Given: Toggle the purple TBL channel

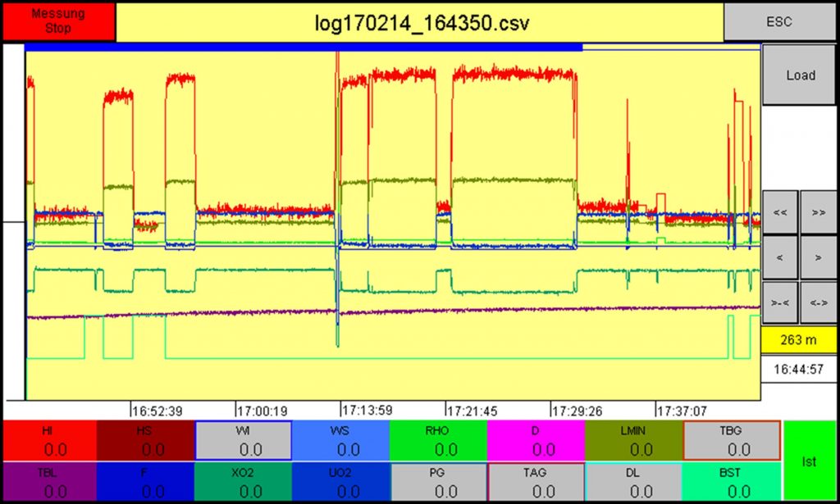Looking at the screenshot, I should click(48, 482).
